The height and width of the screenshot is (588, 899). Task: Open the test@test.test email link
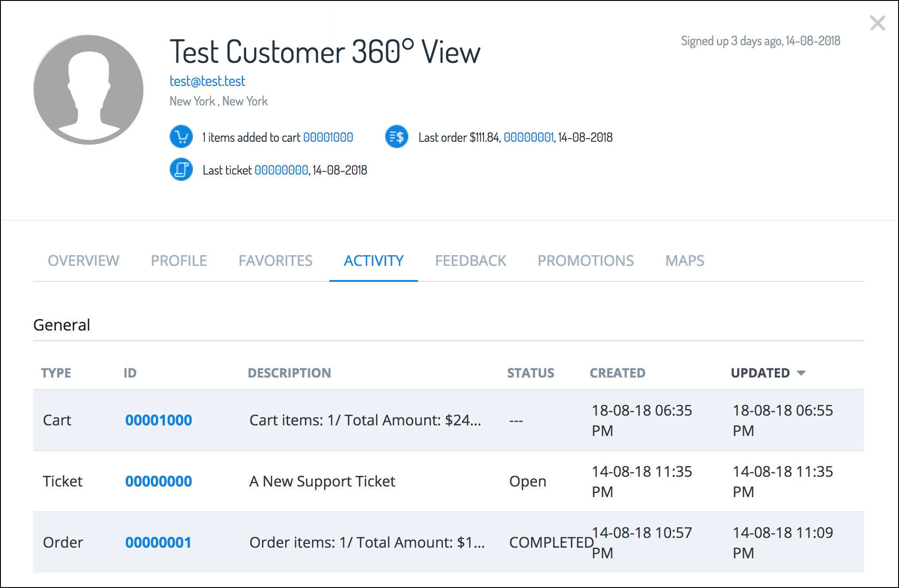[207, 81]
